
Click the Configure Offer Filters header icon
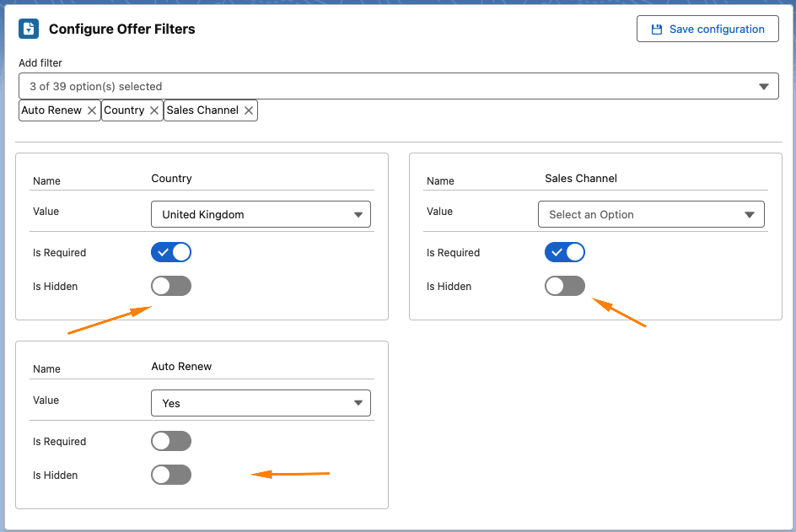click(30, 29)
